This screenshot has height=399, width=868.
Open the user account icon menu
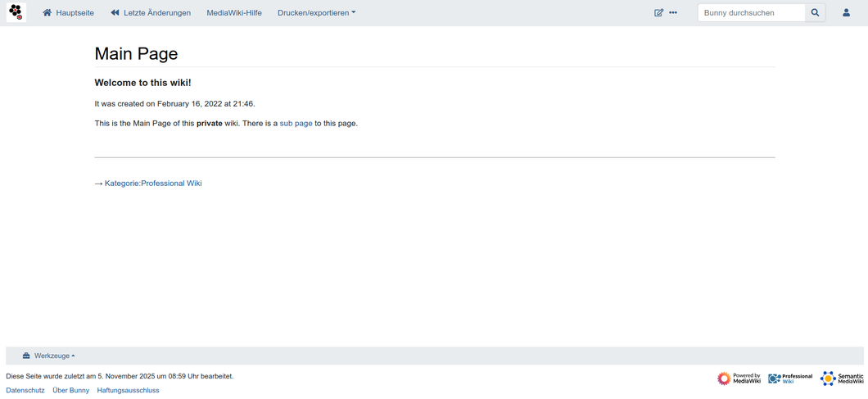pyautogui.click(x=846, y=13)
